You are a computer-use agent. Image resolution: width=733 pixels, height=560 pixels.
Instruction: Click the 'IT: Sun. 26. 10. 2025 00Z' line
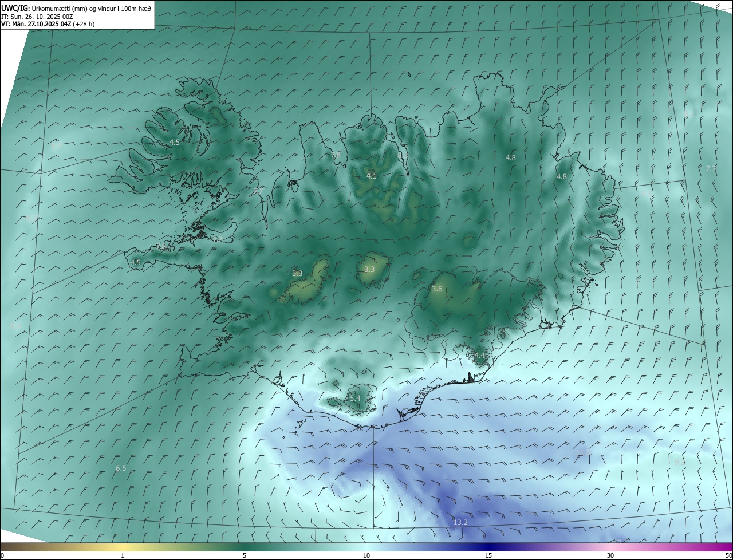tap(37, 16)
